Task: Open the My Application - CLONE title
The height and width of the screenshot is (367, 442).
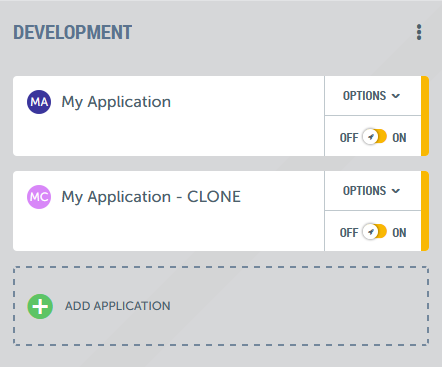Action: point(151,197)
